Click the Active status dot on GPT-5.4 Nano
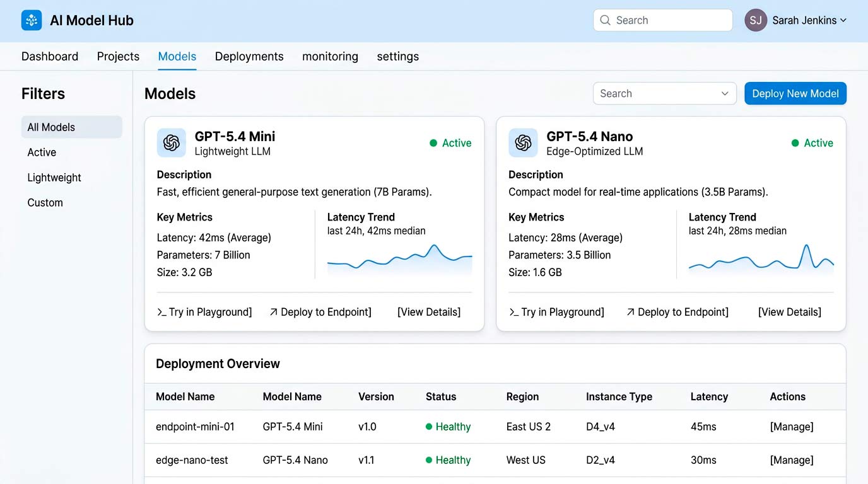The width and height of the screenshot is (868, 484). coord(796,143)
